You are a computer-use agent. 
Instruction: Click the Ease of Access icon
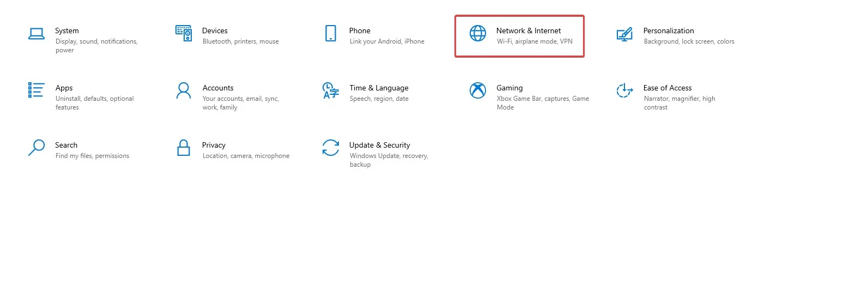(624, 90)
